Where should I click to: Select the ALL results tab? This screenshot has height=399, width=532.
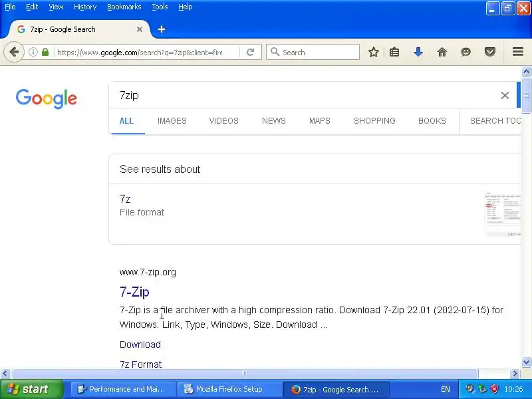126,121
